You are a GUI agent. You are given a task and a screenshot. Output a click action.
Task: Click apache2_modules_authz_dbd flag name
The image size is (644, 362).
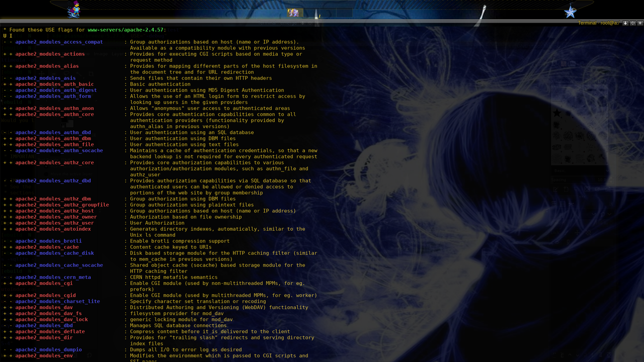tap(53, 181)
